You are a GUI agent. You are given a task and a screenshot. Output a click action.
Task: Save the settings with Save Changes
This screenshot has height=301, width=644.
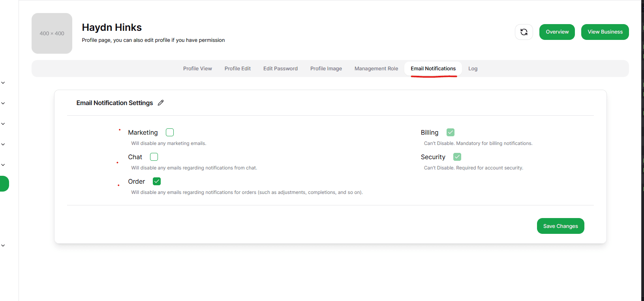pyautogui.click(x=560, y=226)
